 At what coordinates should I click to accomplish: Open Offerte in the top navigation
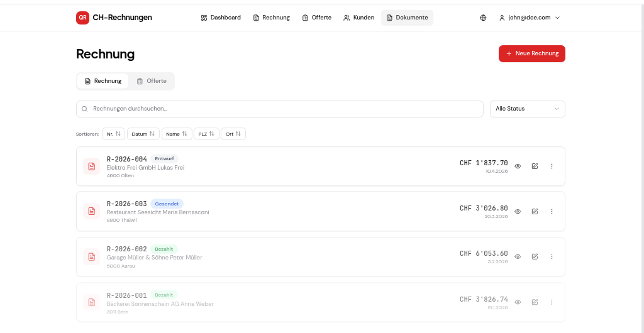[x=317, y=18]
